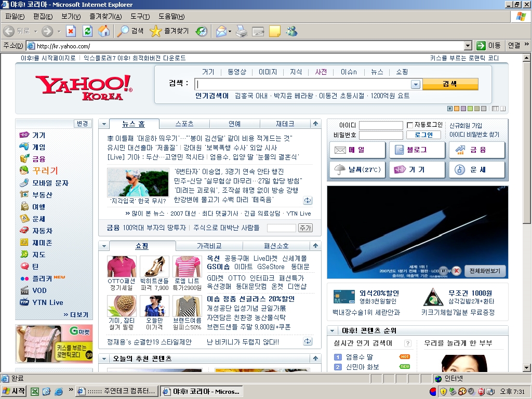Click the 부동산 real estate sidebar icon
The height and width of the screenshot is (399, 532).
pos(24,194)
